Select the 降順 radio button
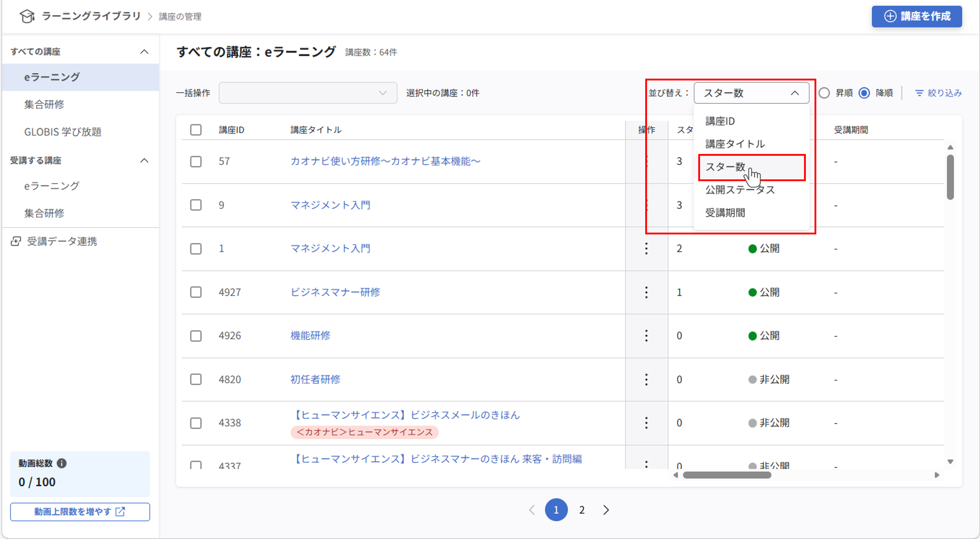The width and height of the screenshot is (980, 539). coord(864,93)
